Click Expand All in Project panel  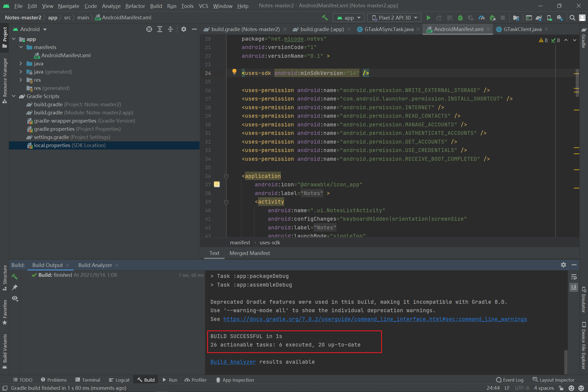(160, 29)
